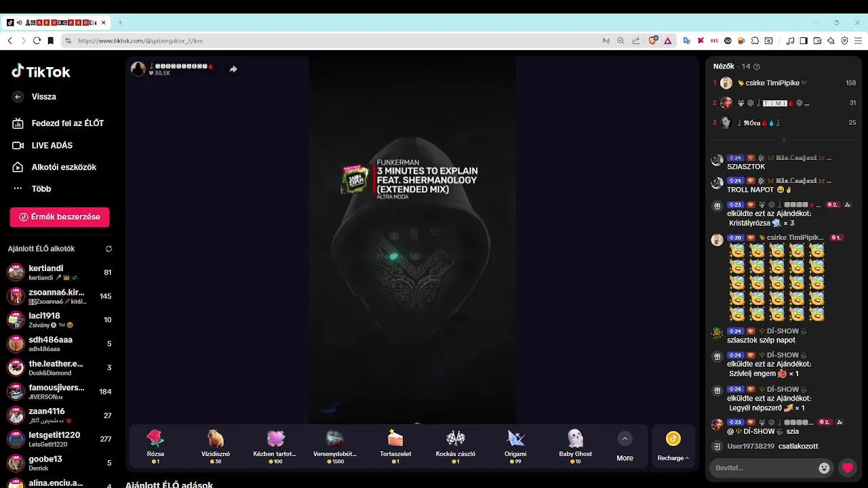The width and height of the screenshot is (868, 488).
Task: Send the Víziló gift
Action: [216, 445]
